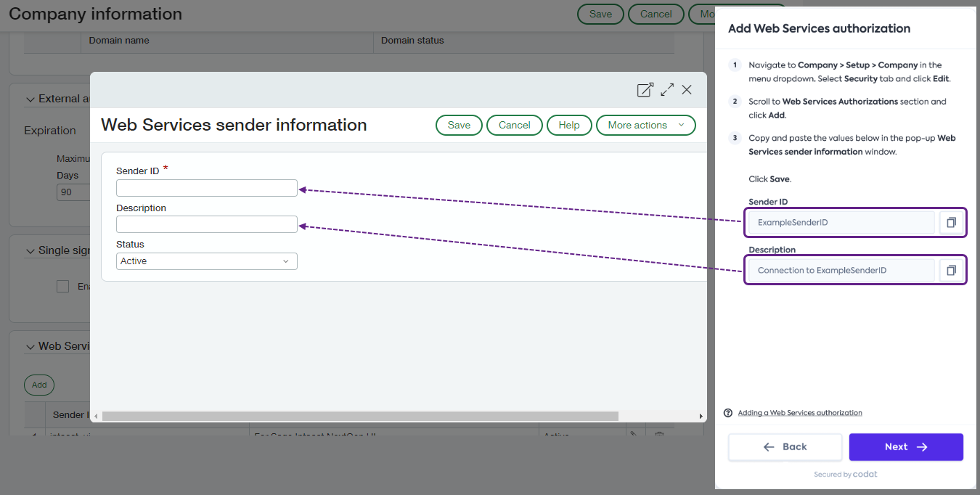Open dialog in new window via pop-out icon
This screenshot has height=495, width=980.
(645, 89)
